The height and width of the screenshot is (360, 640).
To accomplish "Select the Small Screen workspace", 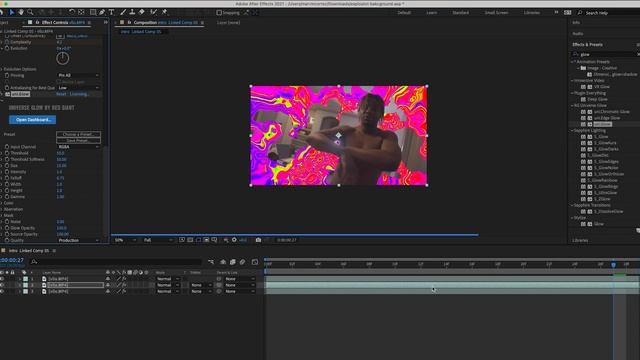I will [x=496, y=13].
